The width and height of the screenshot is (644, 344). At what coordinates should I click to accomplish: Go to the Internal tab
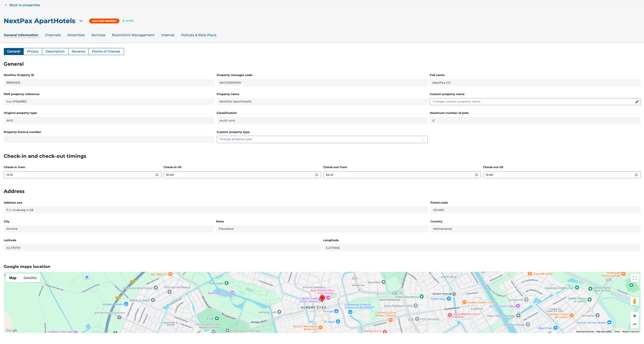pos(168,35)
